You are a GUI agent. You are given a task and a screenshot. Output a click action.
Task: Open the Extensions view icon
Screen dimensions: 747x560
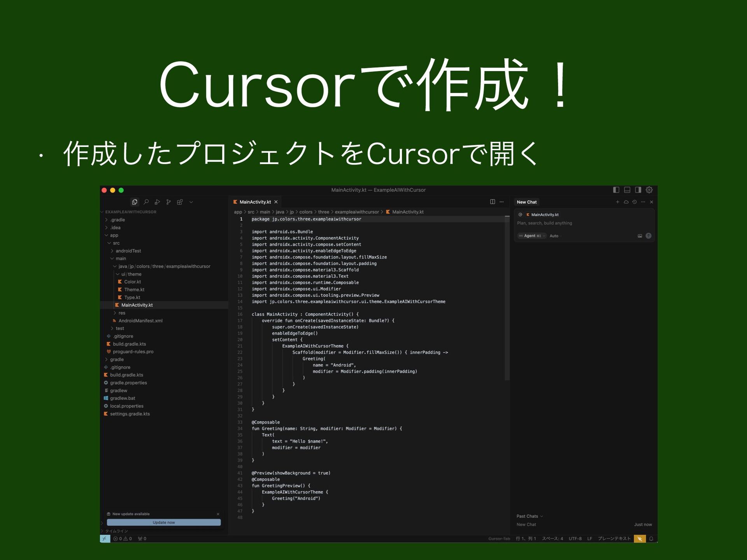pos(180,202)
